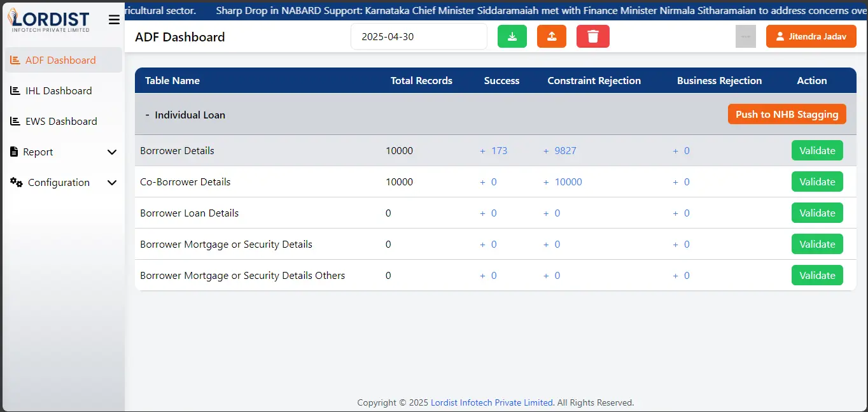
Task: Click the Push to NHB Stagging button
Action: click(x=787, y=114)
